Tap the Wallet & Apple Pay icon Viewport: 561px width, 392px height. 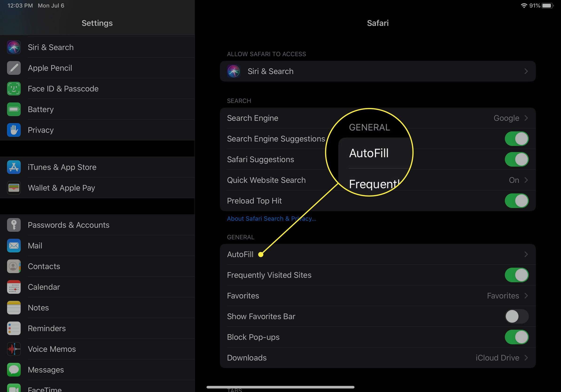pyautogui.click(x=14, y=188)
